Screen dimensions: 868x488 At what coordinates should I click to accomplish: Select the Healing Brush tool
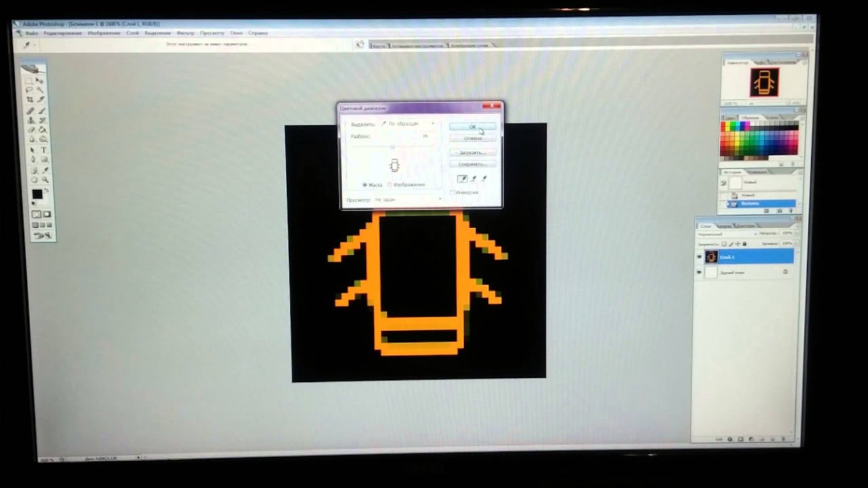(x=31, y=110)
